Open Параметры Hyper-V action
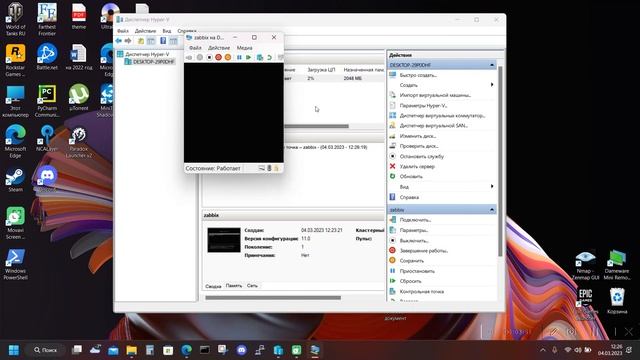The image size is (640, 360). 424,105
